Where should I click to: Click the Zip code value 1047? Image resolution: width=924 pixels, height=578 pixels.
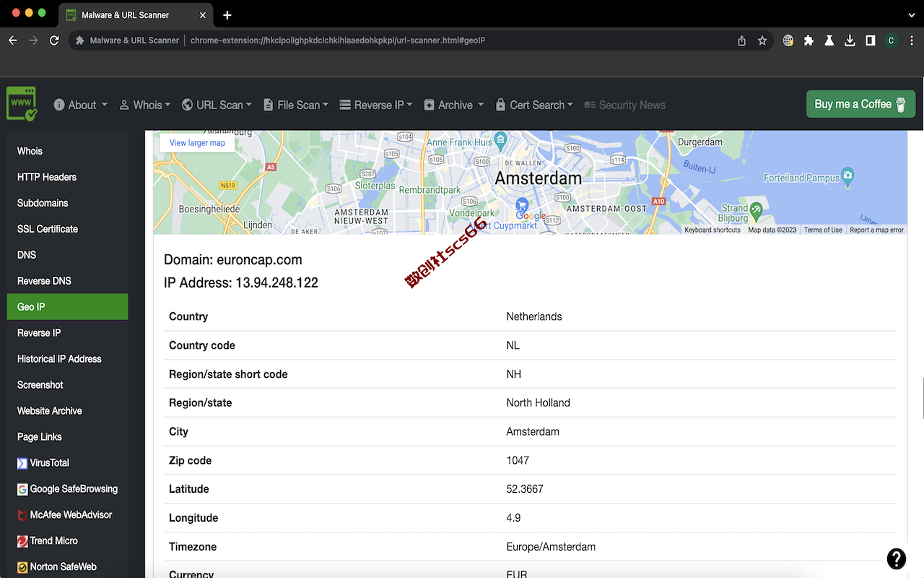click(x=518, y=460)
